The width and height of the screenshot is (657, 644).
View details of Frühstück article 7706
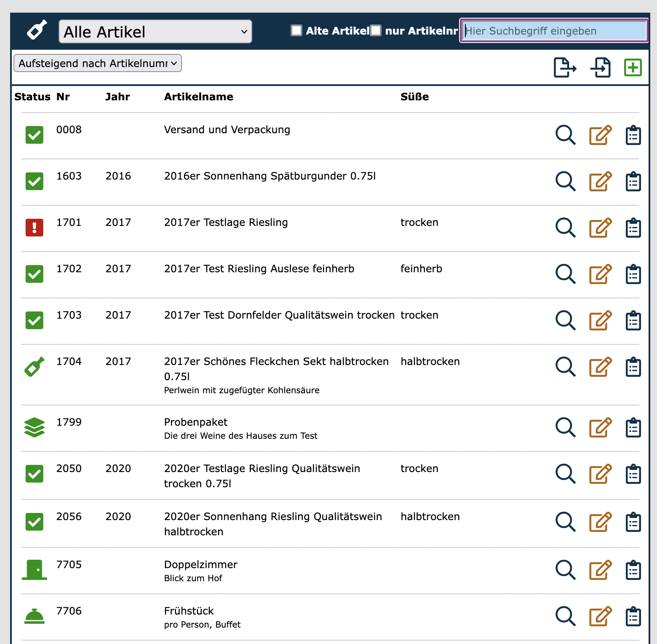coord(565,617)
